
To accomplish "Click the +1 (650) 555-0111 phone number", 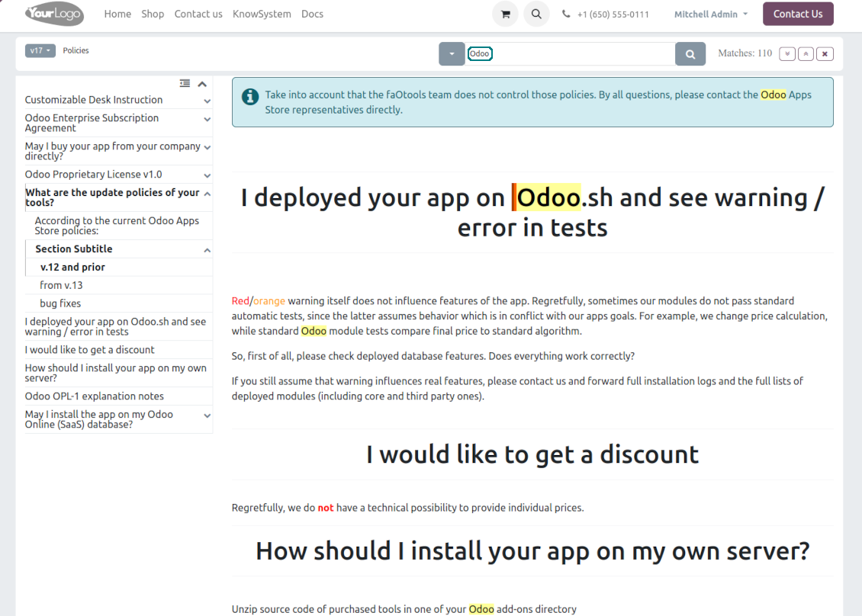I will [x=613, y=14].
